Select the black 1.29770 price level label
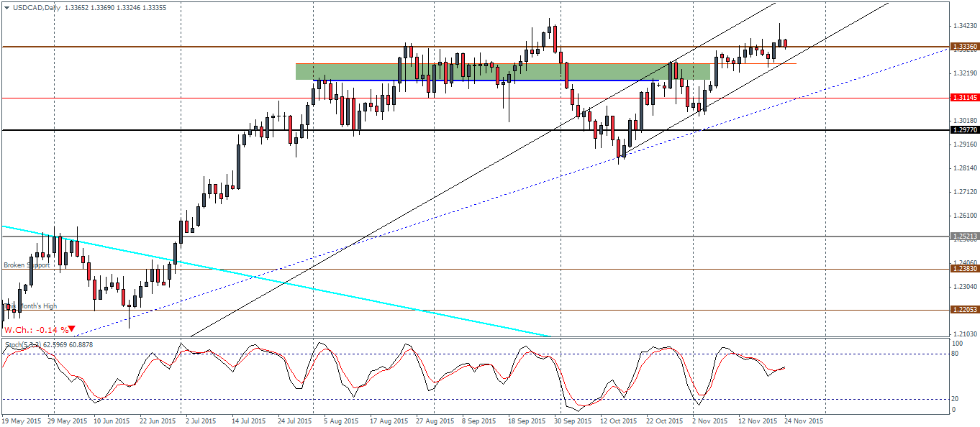This screenshot has height=427, width=980. 965,130
